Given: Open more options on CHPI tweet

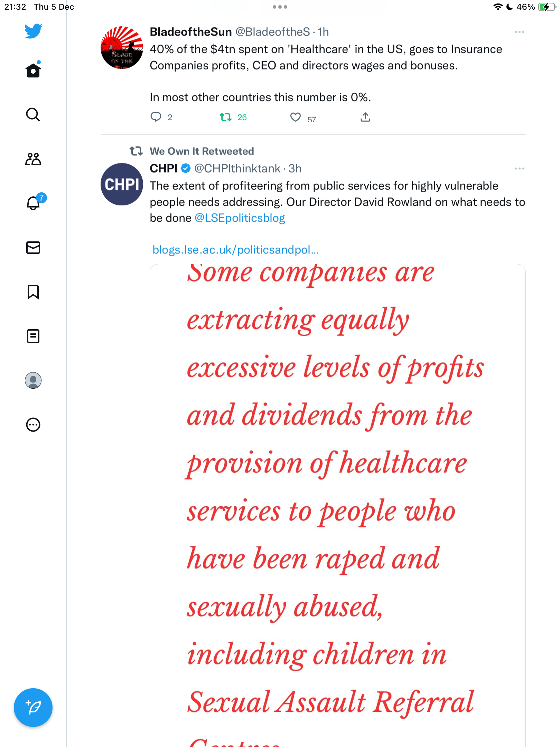Looking at the screenshot, I should click(x=519, y=168).
